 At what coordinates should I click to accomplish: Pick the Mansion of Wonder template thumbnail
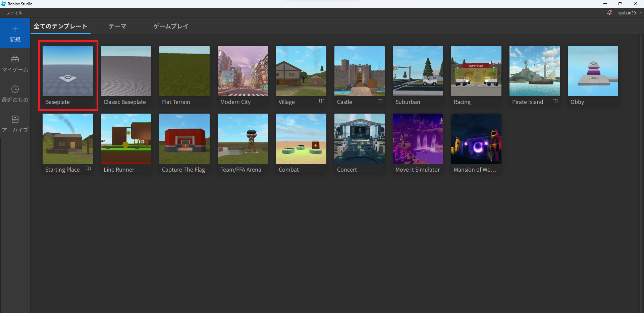476,139
